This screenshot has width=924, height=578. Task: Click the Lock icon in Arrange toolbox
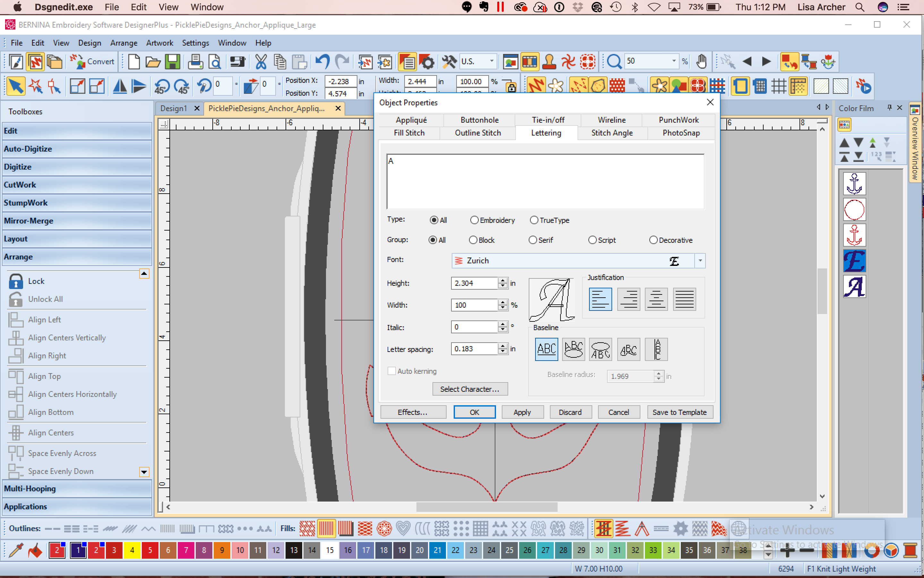pos(16,281)
